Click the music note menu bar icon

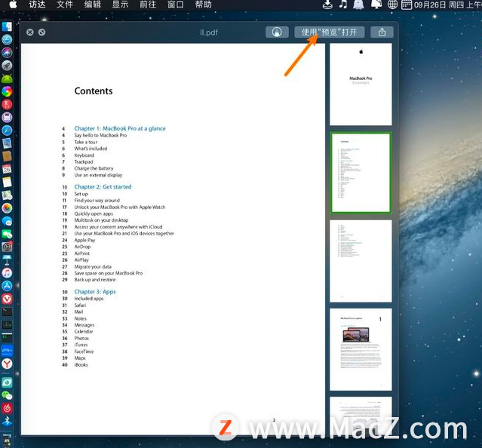click(x=343, y=5)
